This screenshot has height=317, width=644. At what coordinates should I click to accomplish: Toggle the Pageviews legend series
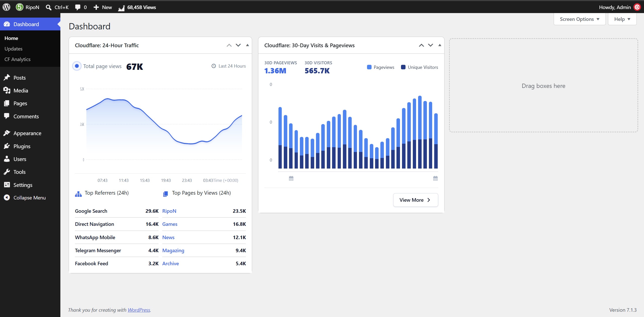pos(381,67)
